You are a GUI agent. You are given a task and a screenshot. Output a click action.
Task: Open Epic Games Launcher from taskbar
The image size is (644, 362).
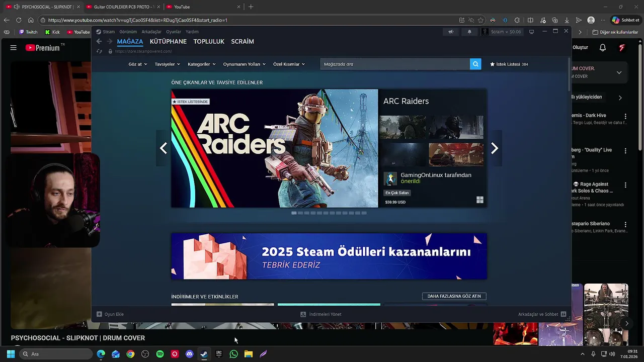[x=219, y=354]
